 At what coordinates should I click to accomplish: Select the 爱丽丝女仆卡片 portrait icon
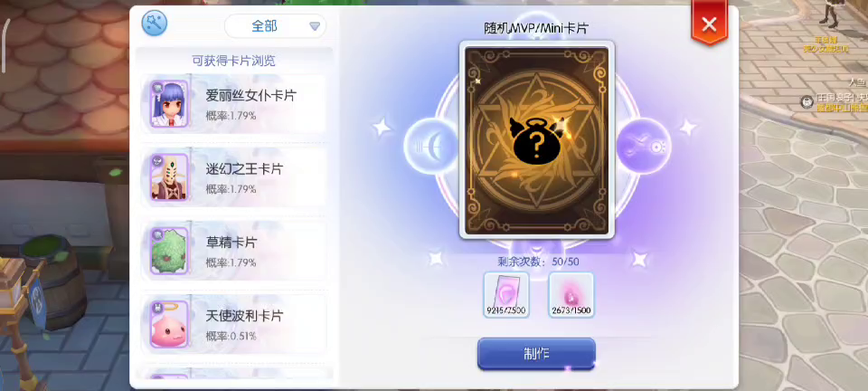(169, 104)
